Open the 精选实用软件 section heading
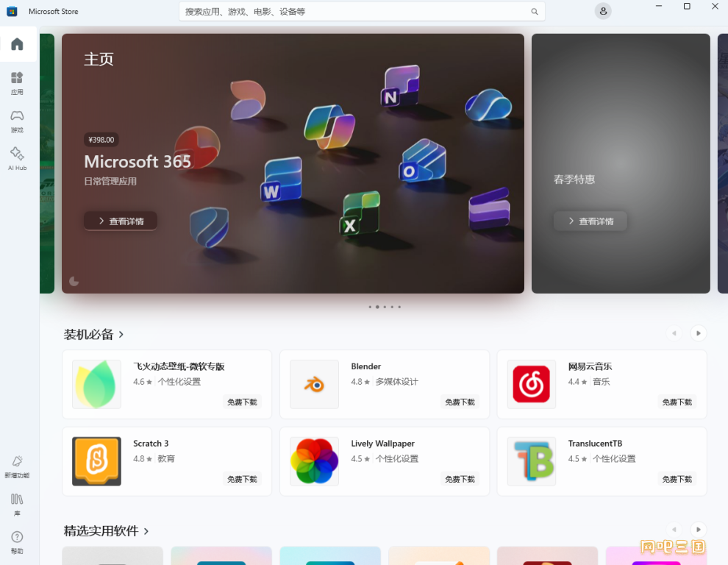The height and width of the screenshot is (565, 728). coord(101,530)
